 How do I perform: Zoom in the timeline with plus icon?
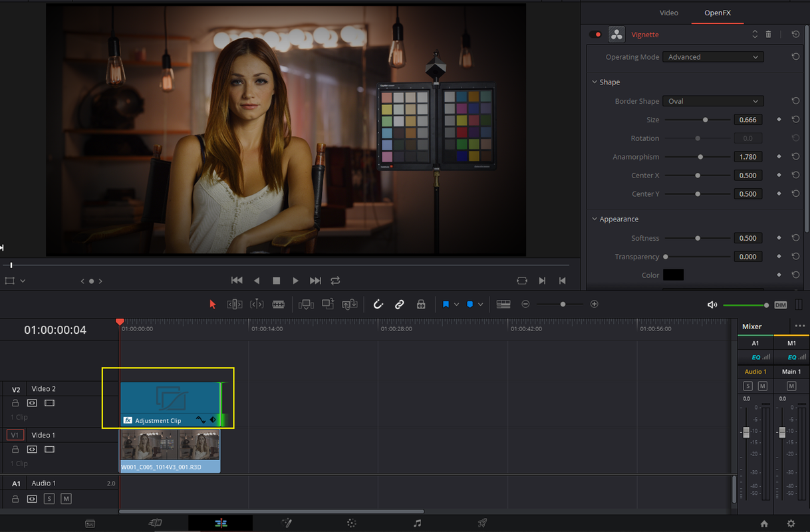(x=595, y=304)
